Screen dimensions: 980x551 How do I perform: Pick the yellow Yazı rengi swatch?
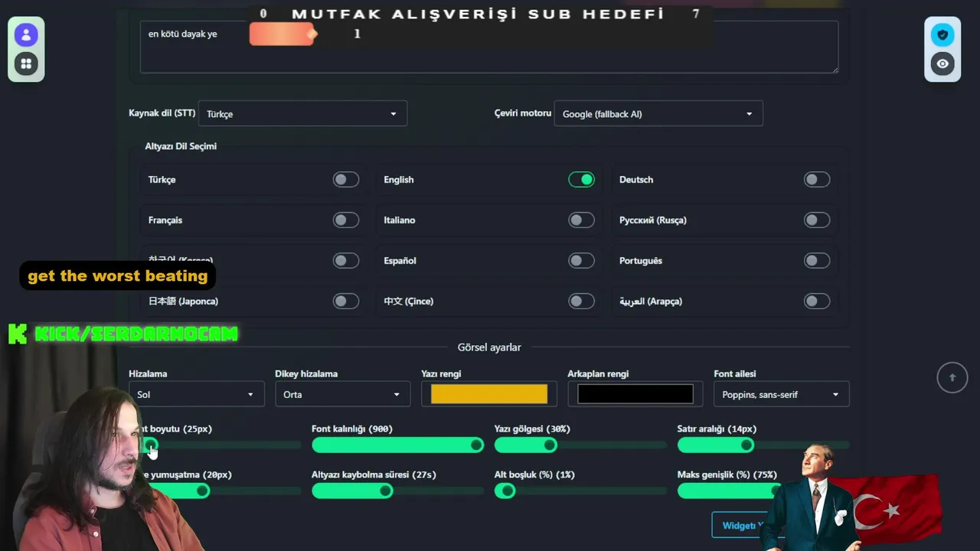(489, 394)
